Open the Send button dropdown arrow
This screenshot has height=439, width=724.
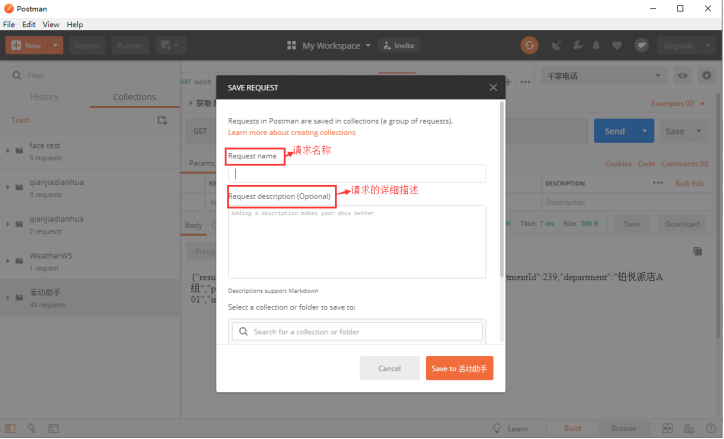click(645, 131)
